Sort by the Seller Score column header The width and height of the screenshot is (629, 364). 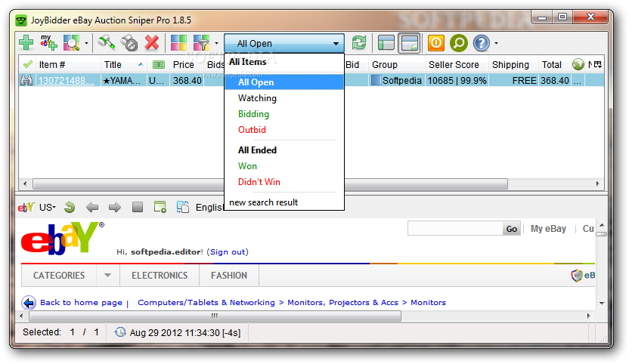point(454,64)
